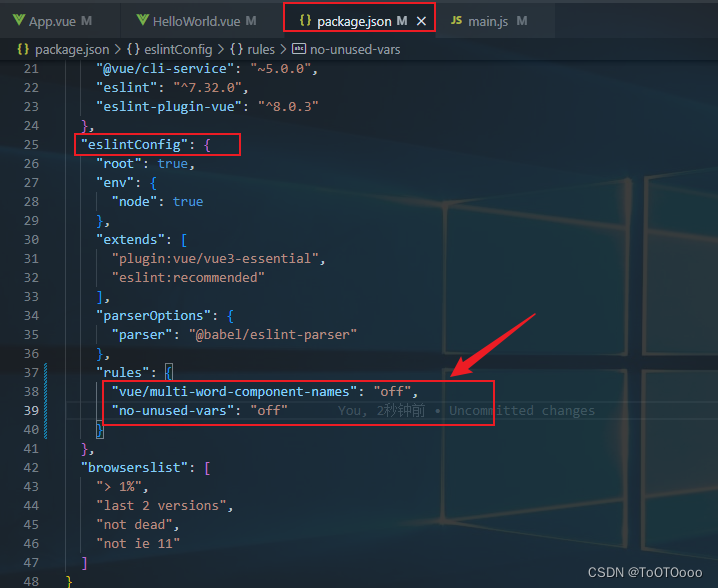Image resolution: width=718 pixels, height=588 pixels.
Task: Click the "no-unused-vars" key on line 39
Action: click(x=173, y=411)
